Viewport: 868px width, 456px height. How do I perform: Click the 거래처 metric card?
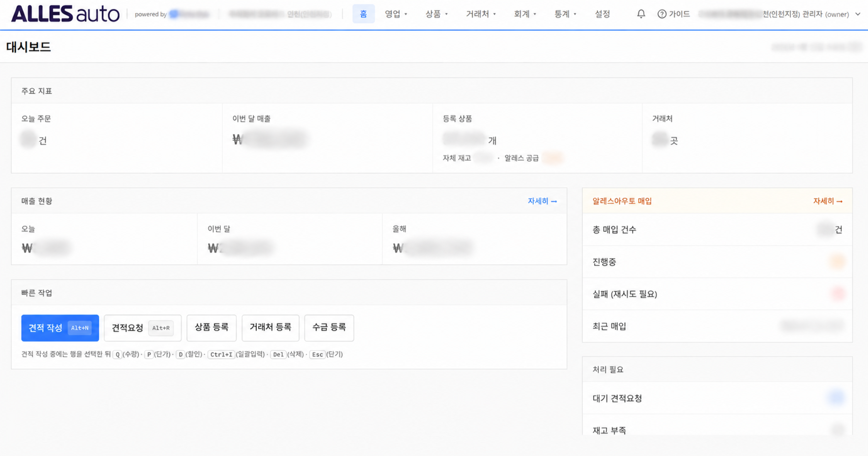pyautogui.click(x=747, y=138)
